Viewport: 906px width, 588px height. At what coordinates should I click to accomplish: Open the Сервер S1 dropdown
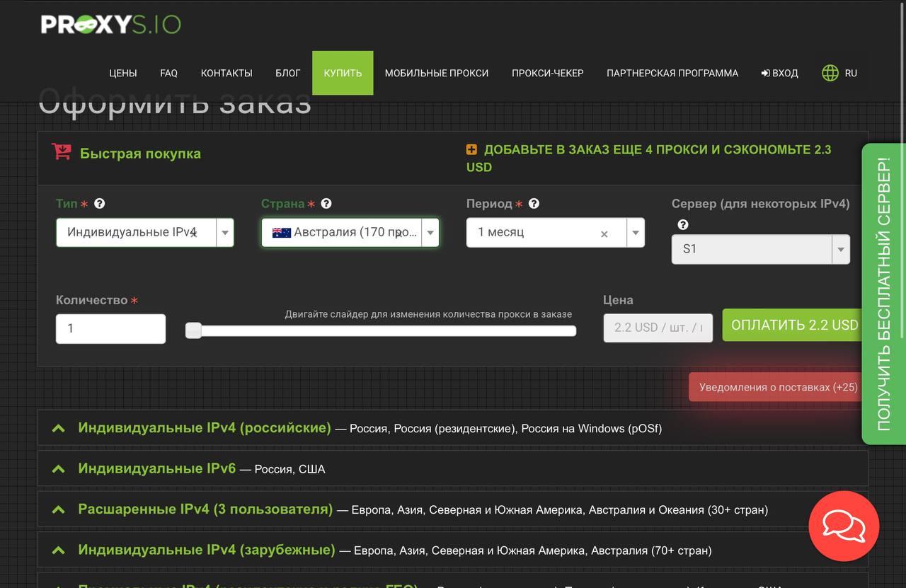pyautogui.click(x=840, y=250)
